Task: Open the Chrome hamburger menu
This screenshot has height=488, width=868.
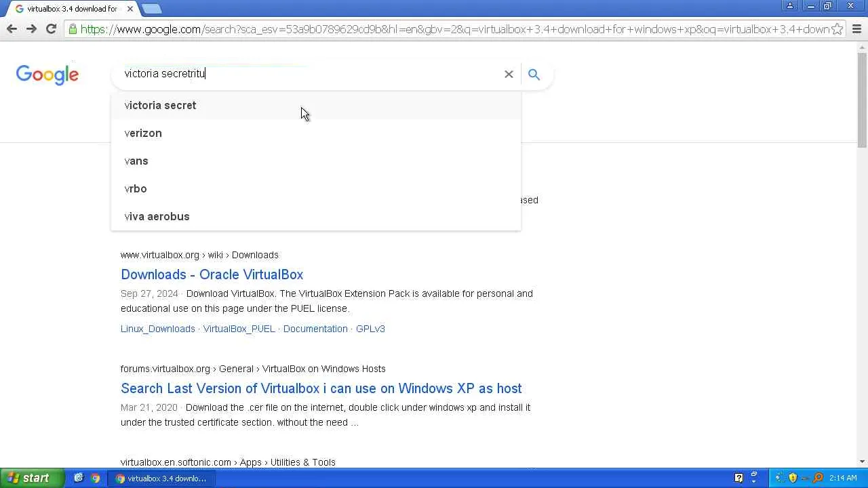Action: (856, 29)
